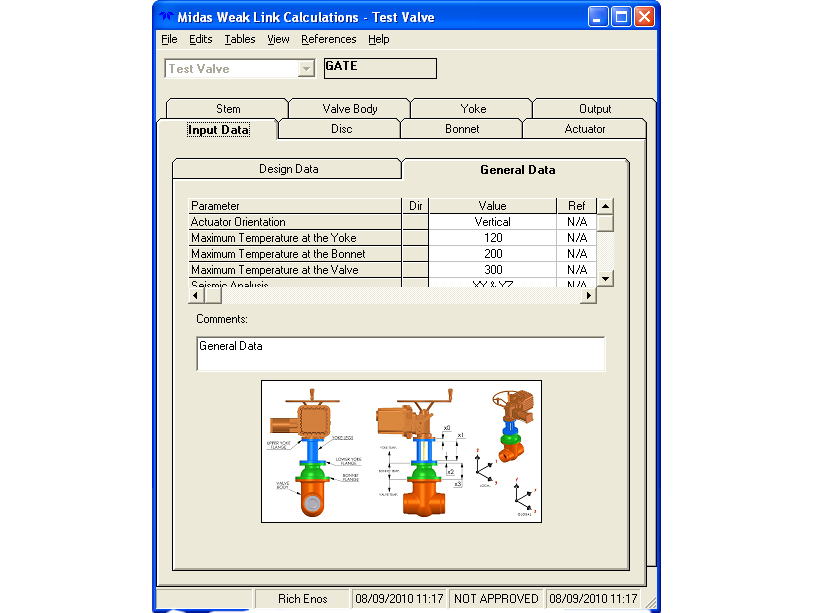
Task: Open the Tables menu
Action: pyautogui.click(x=240, y=39)
